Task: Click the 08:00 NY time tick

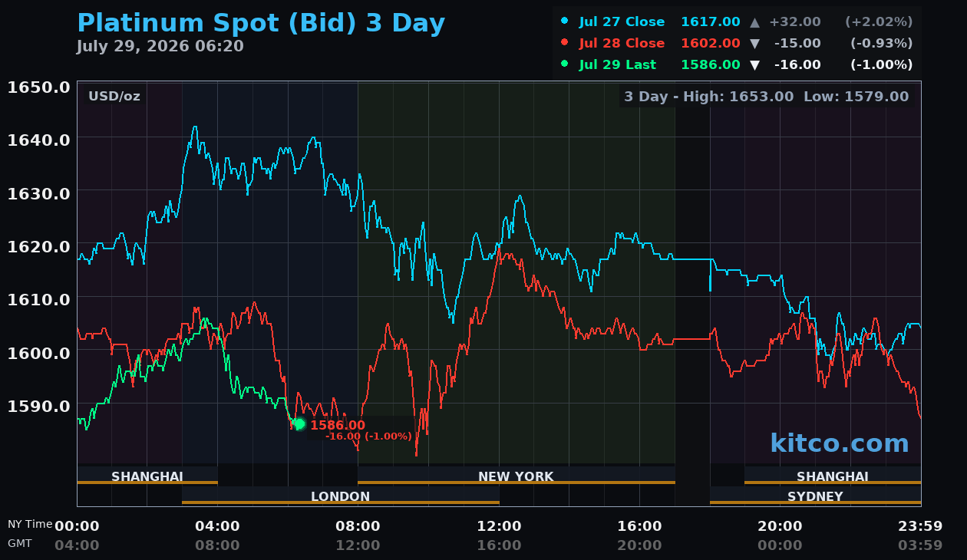Action: (358, 526)
